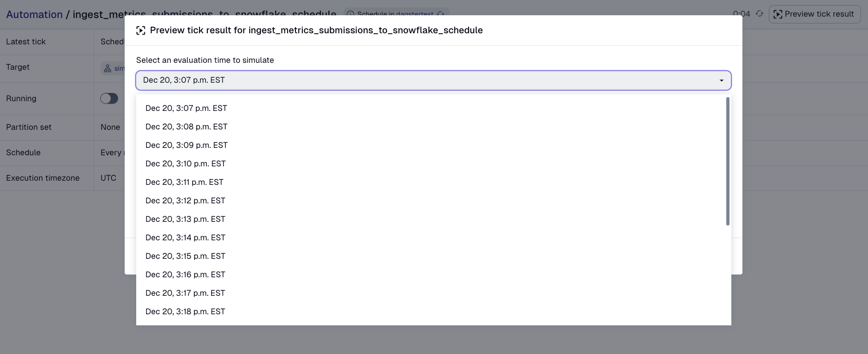Screen dimensions: 868x354
Task: Open the Automation breadcrumb link
Action: 34,14
